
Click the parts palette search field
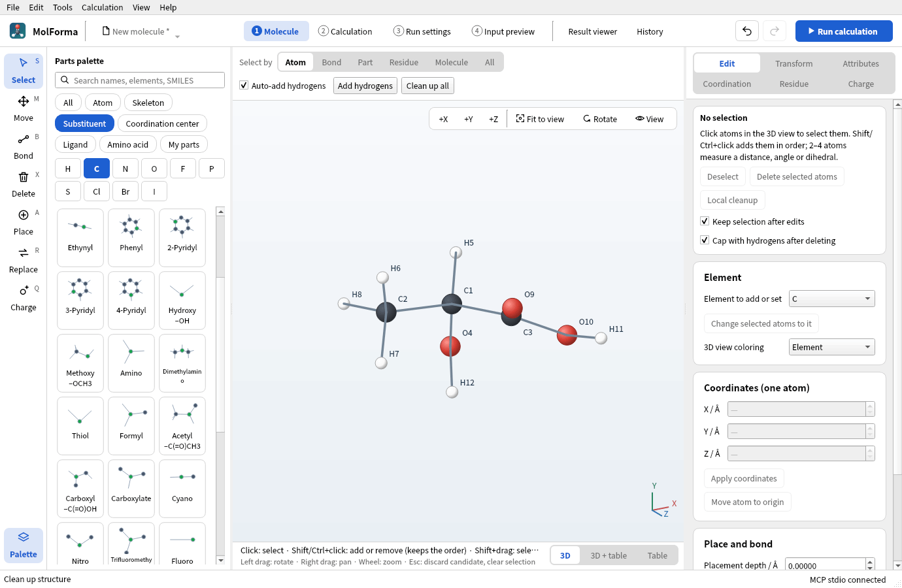[140, 80]
